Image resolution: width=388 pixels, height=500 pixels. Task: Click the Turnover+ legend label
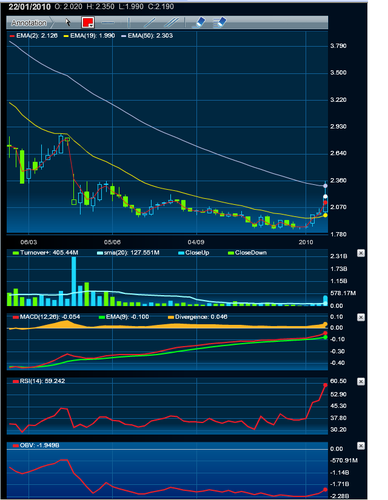[45, 253]
